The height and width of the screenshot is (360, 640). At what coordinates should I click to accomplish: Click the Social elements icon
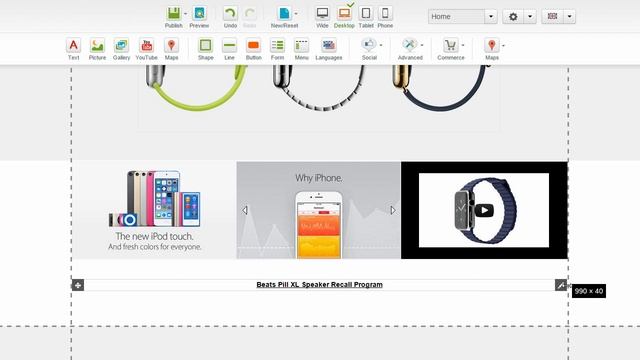point(369,45)
